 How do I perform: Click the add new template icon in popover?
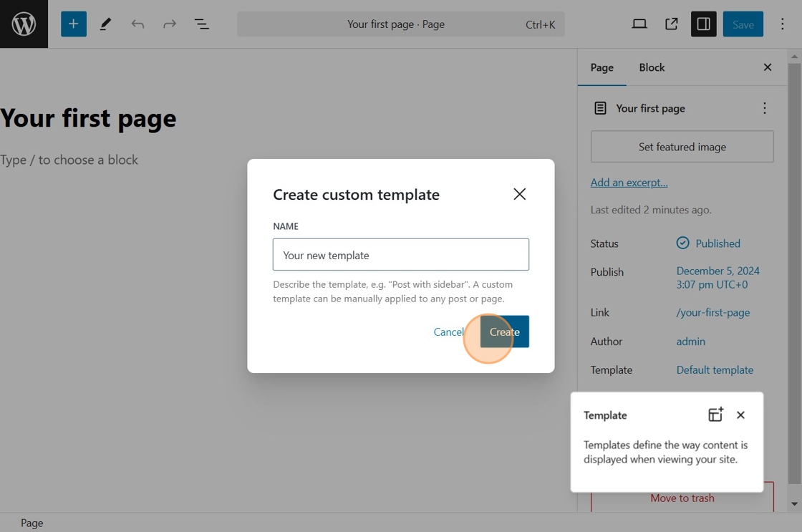point(715,415)
